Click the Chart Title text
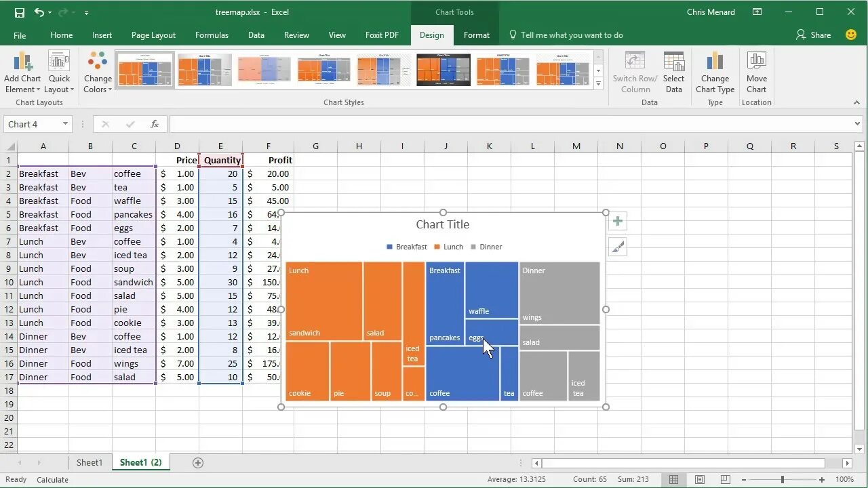 point(443,224)
